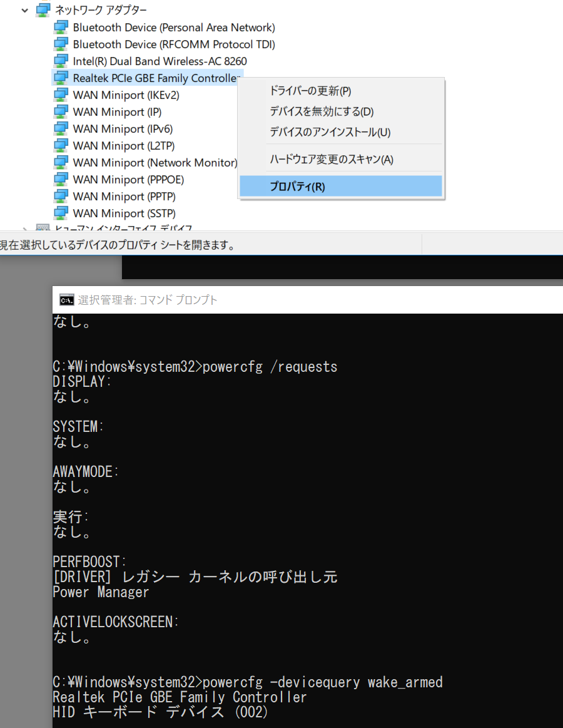563x728 pixels.
Task: Click the ネットワーク アダプター category icon
Action: click(x=43, y=10)
